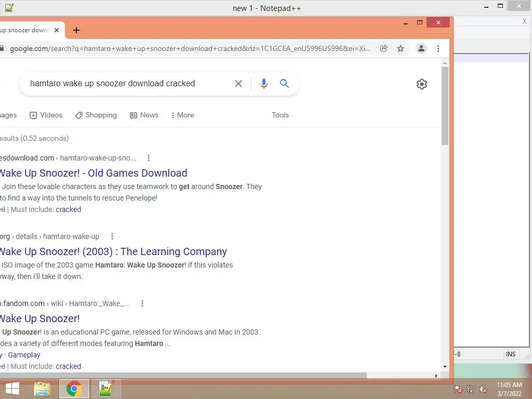Select Notepad++ in the taskbar
Image resolution: width=532 pixels, height=399 pixels.
pos(106,389)
